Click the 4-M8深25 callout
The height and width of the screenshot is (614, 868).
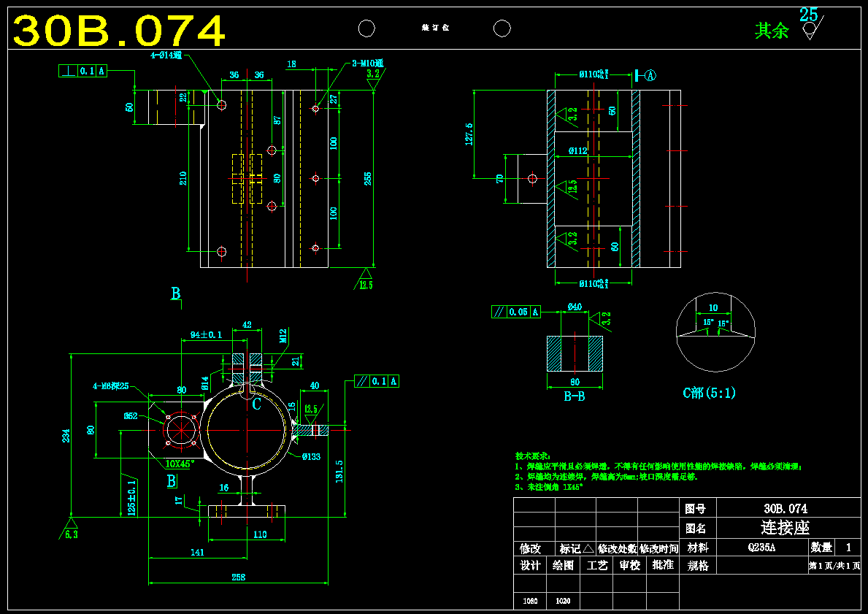coord(111,386)
